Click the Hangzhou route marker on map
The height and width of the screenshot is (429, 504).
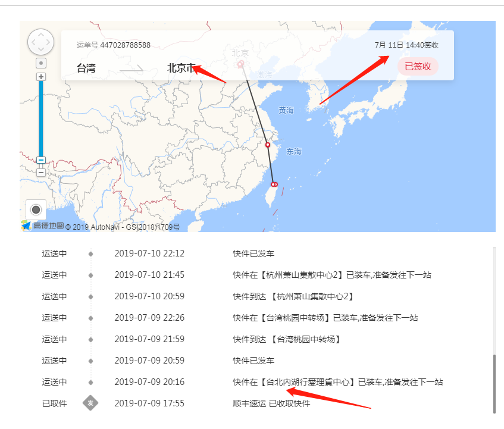click(268, 145)
